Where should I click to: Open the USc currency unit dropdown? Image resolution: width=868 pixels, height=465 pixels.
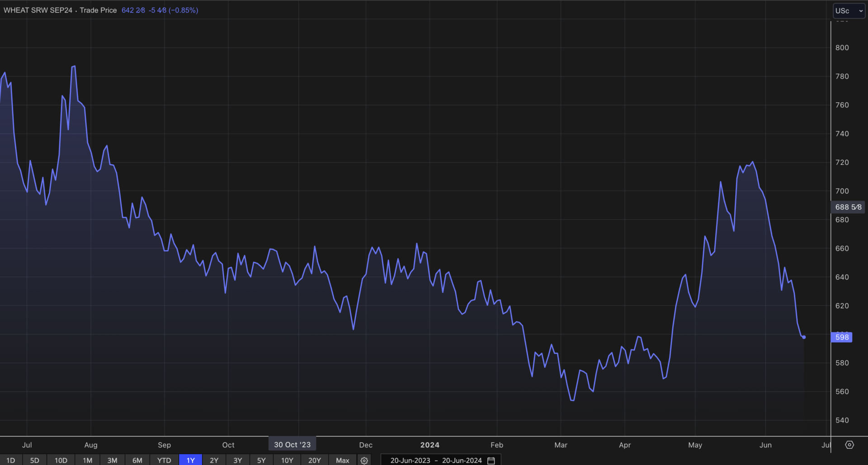[x=849, y=10]
